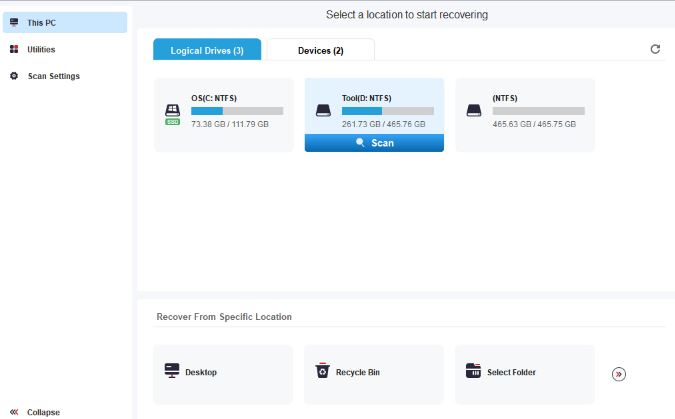Click the refresh drives icon
675x419 pixels.
655,49
